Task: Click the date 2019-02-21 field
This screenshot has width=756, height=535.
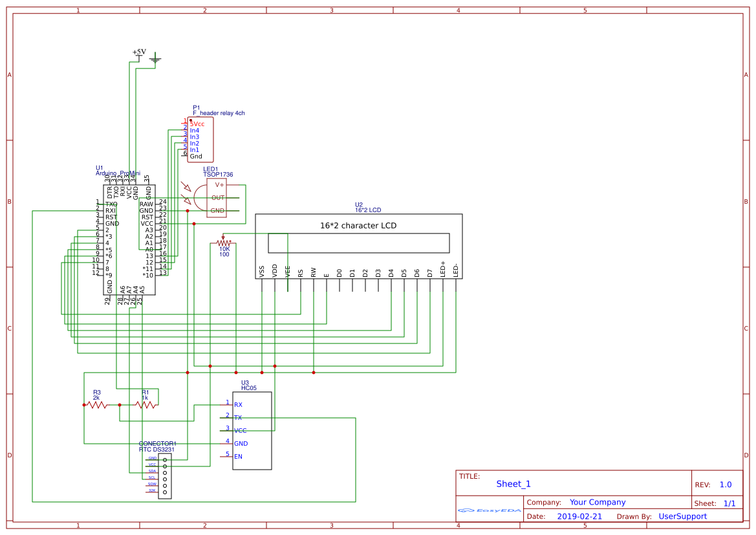Action: click(581, 516)
